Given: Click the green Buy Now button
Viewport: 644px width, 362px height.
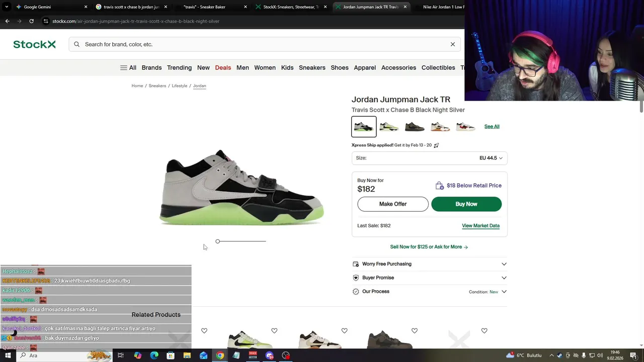Looking at the screenshot, I should click(x=466, y=204).
